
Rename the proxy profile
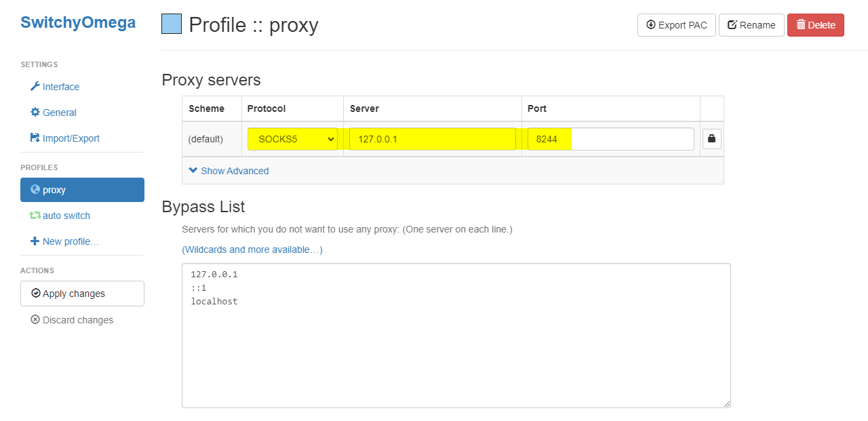click(751, 25)
